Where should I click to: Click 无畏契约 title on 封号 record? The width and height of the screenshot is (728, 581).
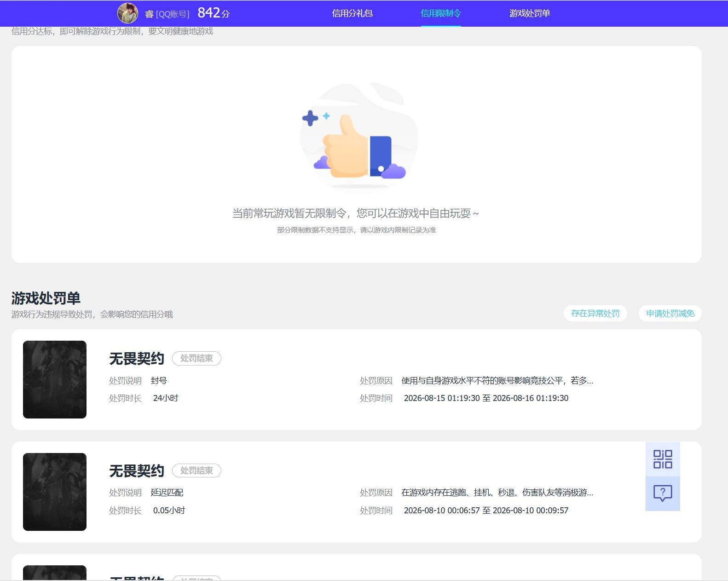tap(137, 359)
